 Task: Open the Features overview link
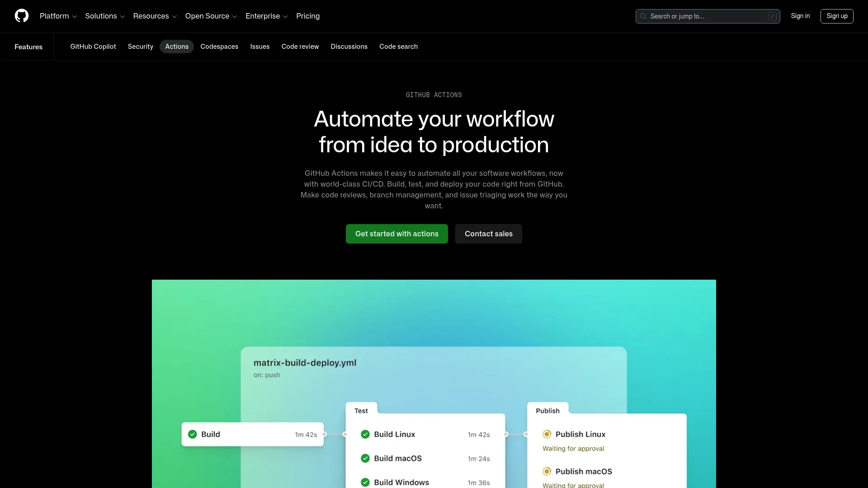(28, 47)
